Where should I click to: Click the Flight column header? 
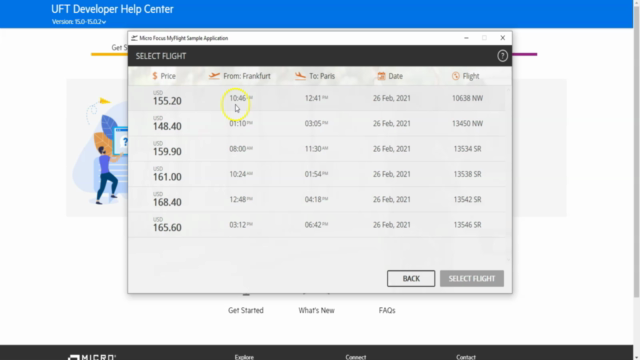[x=466, y=76]
